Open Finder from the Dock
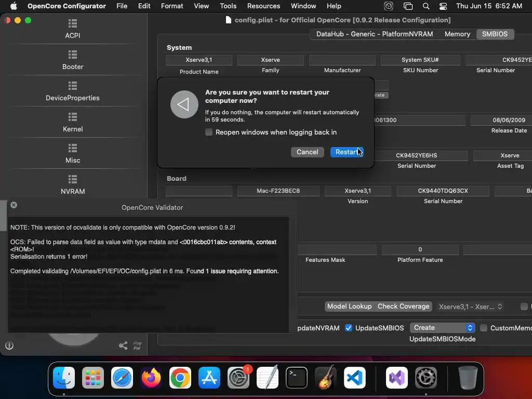 point(64,378)
